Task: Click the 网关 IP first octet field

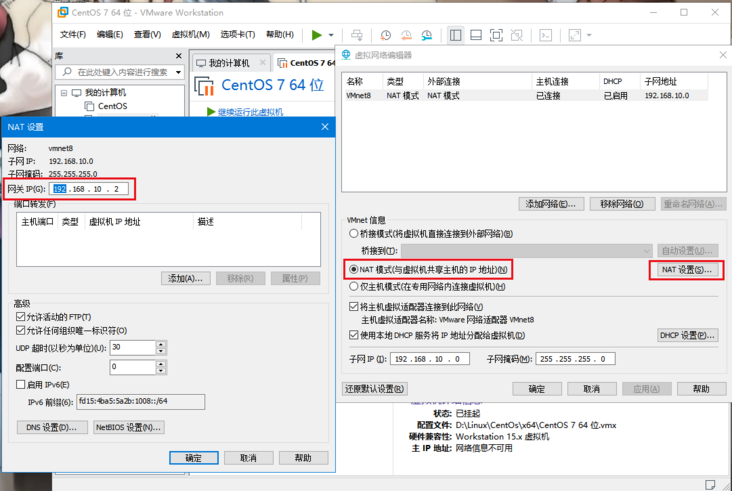Action: [x=60, y=189]
